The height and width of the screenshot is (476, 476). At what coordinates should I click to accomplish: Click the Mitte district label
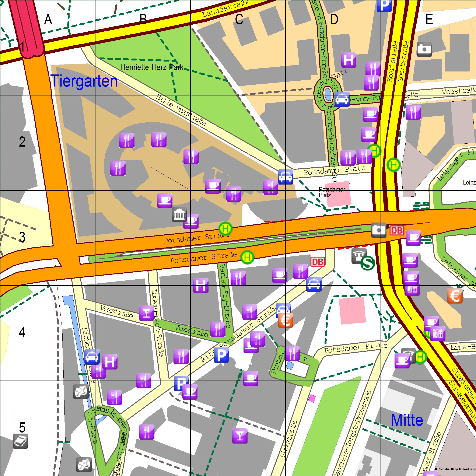(x=407, y=420)
